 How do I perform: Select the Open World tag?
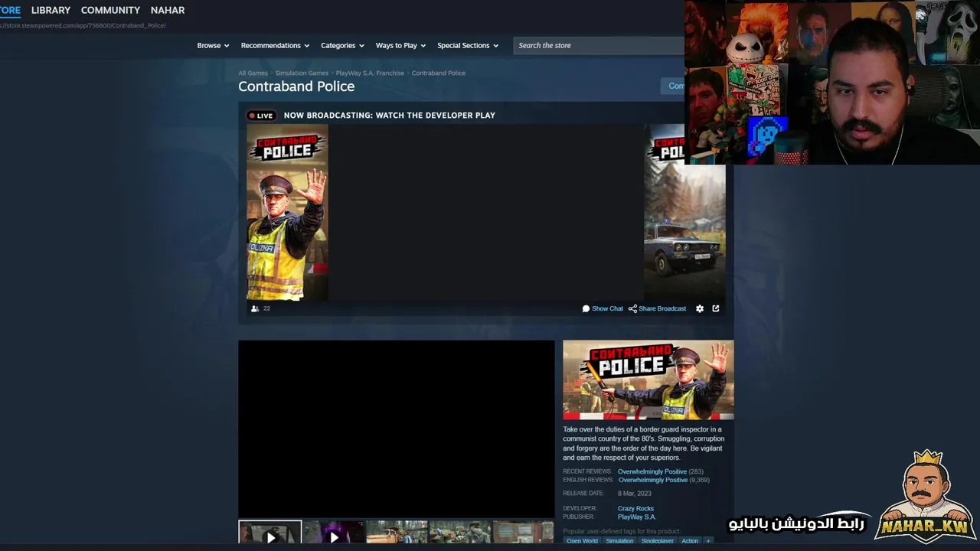582,541
